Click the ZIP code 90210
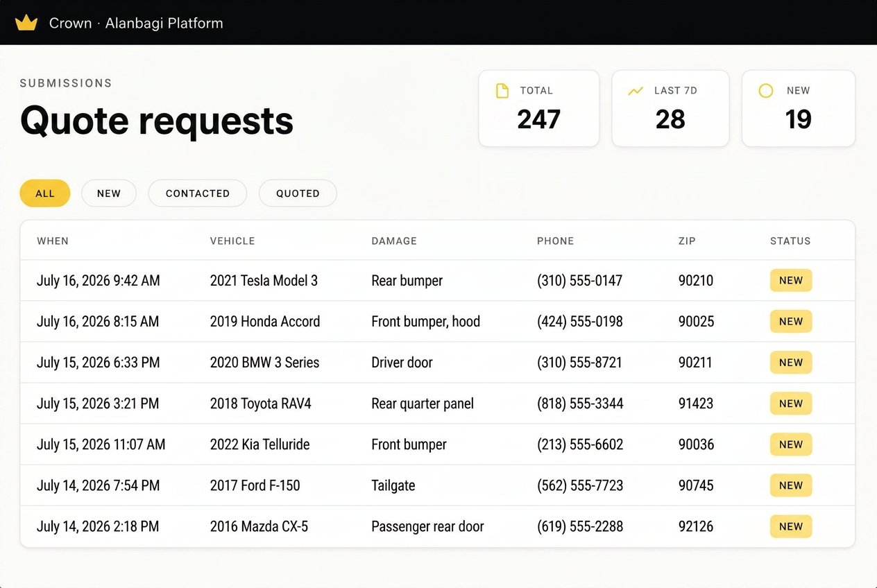The image size is (877, 588). pyautogui.click(x=696, y=281)
